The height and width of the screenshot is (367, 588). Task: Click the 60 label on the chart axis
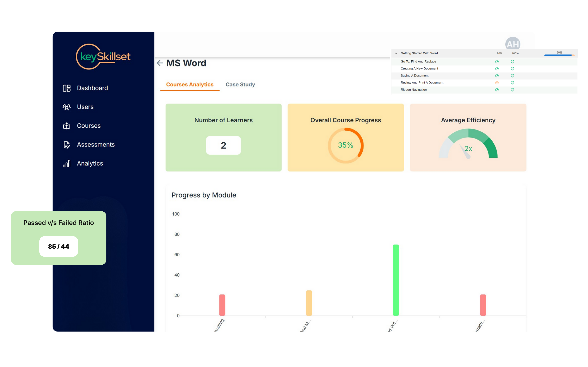click(x=177, y=255)
